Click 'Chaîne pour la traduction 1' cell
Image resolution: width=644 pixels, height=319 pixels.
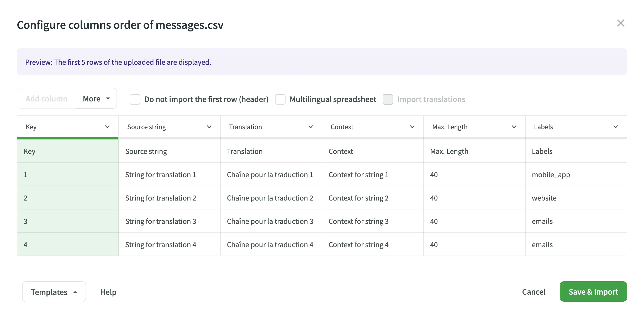point(271,175)
